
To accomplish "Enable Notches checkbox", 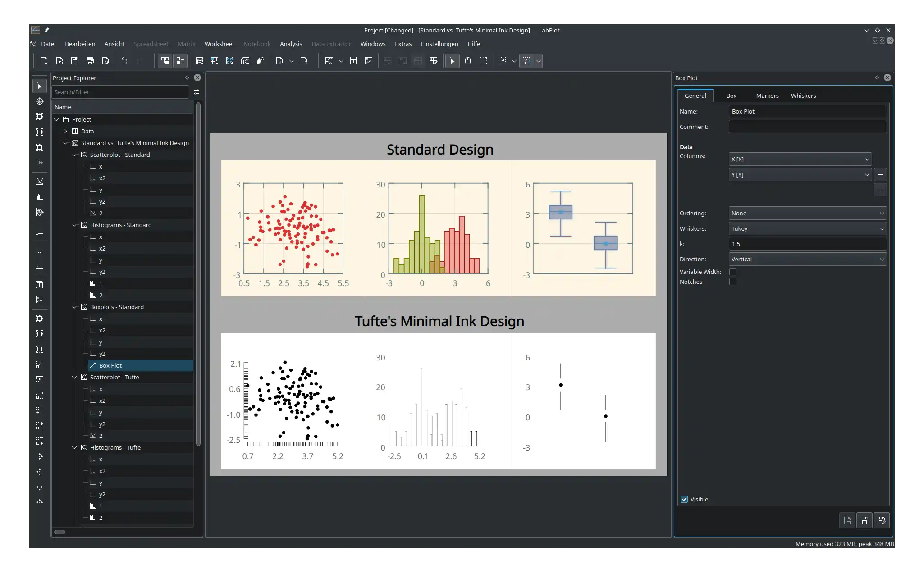I will tap(732, 282).
